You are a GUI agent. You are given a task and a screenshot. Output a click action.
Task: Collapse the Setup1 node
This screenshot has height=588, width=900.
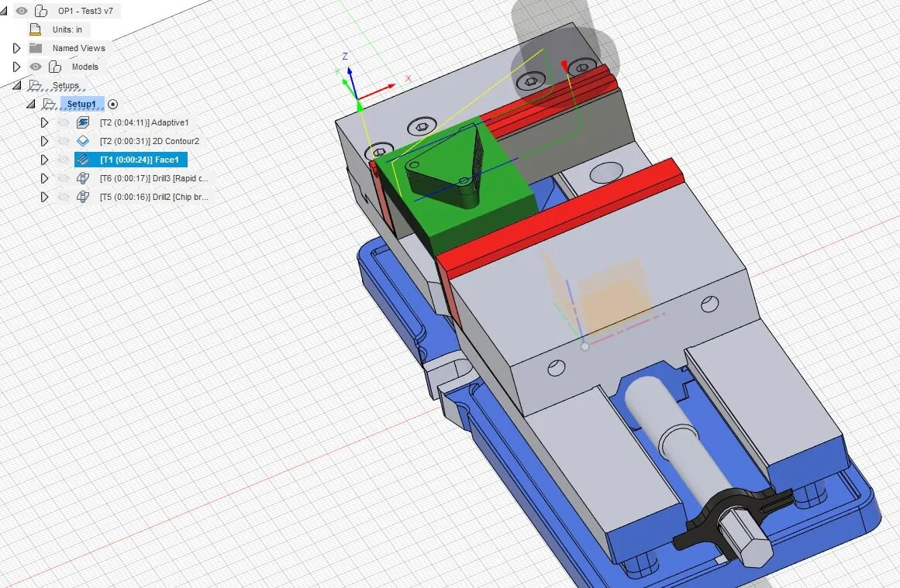31,104
